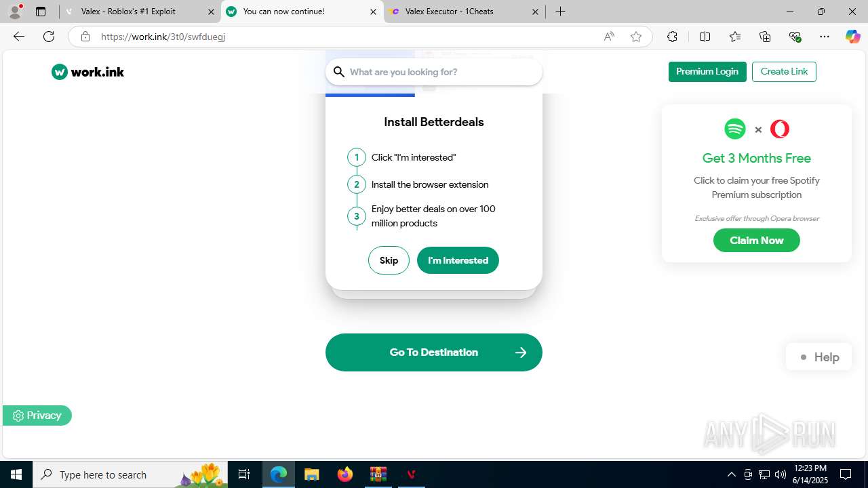The width and height of the screenshot is (868, 488).
Task: View site information lock icon
Action: click(x=85, y=37)
